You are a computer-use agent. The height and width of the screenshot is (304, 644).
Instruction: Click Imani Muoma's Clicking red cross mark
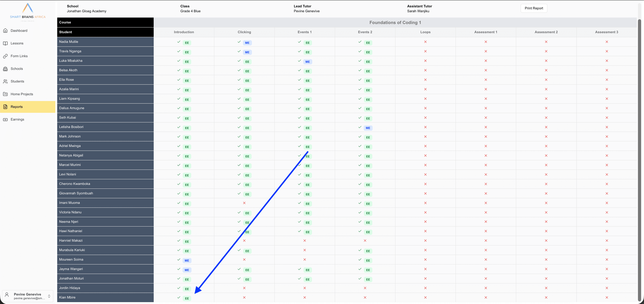tap(244, 203)
